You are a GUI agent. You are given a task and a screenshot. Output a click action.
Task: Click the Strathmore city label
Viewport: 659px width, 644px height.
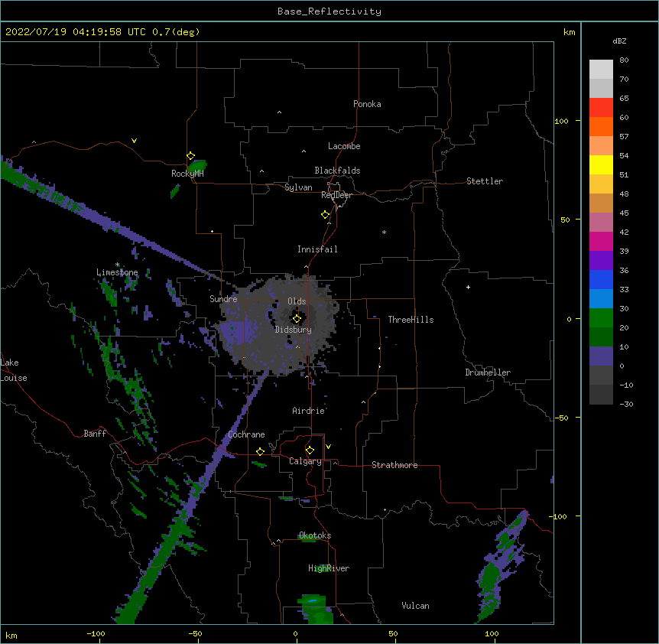point(394,465)
